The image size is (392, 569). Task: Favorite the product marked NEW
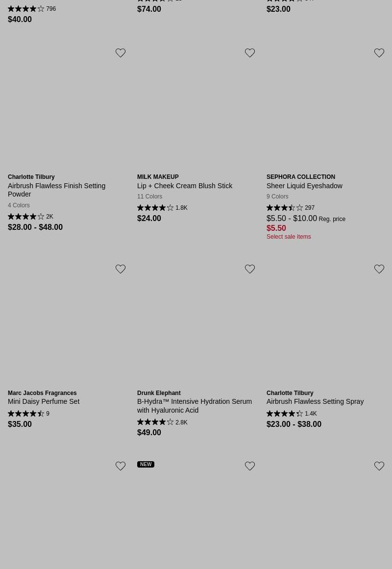click(x=250, y=466)
